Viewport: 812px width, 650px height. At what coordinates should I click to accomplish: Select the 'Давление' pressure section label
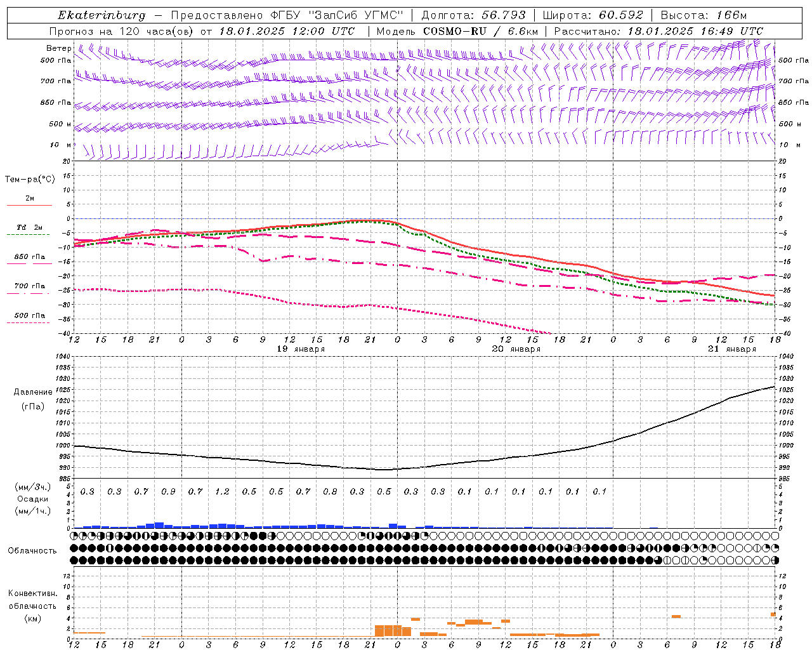point(33,392)
